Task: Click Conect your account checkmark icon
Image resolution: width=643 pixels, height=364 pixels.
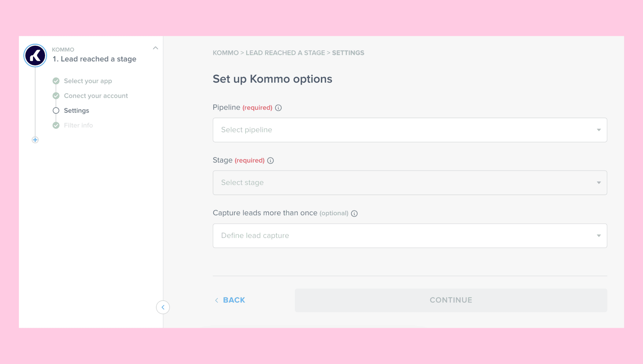Action: pos(56,96)
